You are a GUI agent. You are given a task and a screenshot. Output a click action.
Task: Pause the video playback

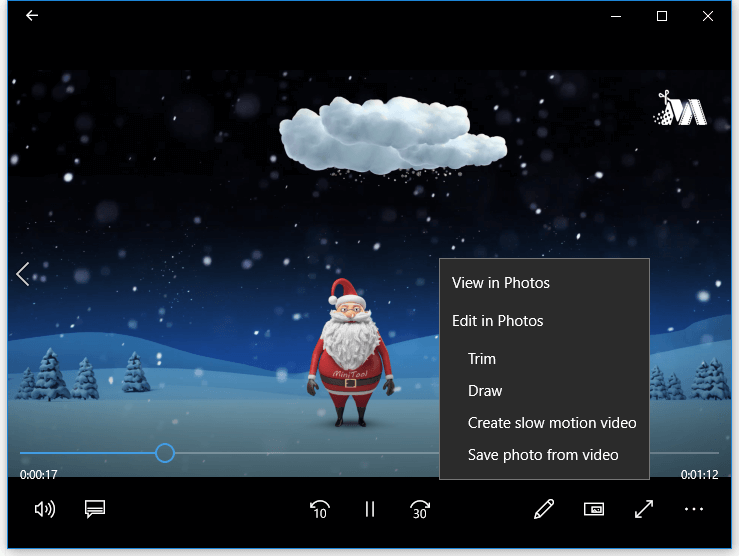pos(370,509)
